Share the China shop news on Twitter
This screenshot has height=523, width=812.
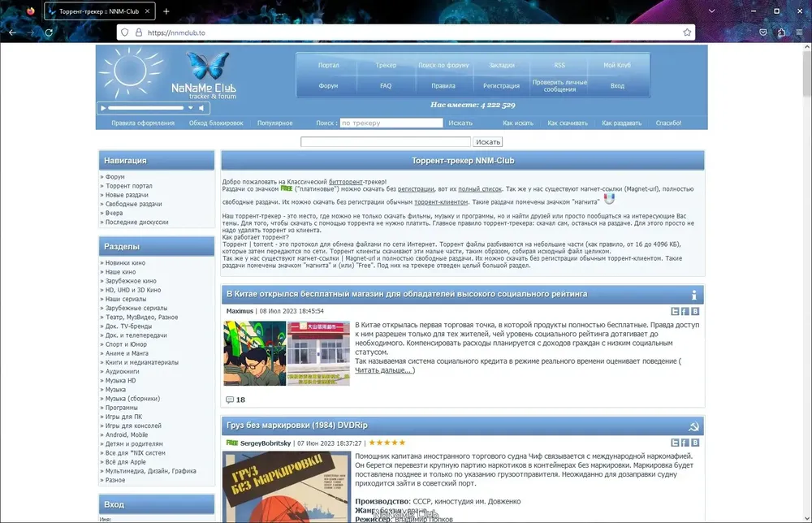pos(675,311)
